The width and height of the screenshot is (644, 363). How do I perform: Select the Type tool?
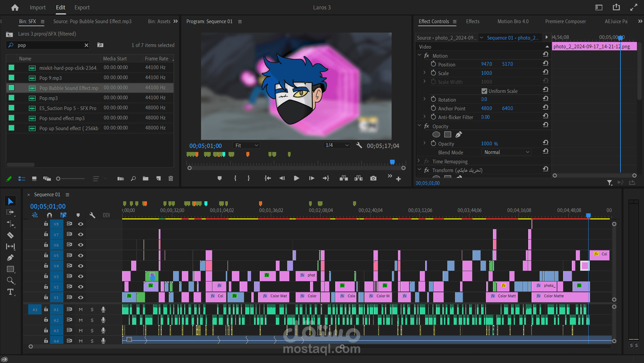pos(10,292)
